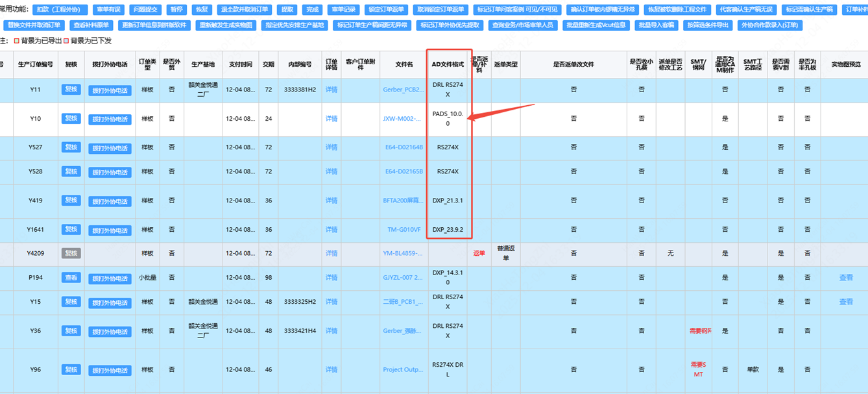Click 重新触发生成实物图 button
This screenshot has height=394, width=868.
[x=225, y=25]
